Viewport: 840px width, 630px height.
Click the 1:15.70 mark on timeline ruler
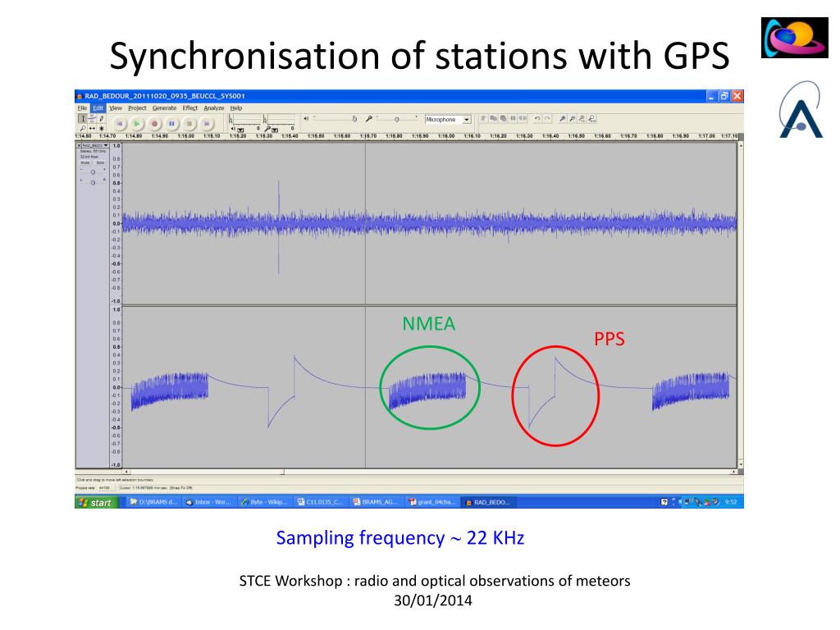click(x=368, y=136)
